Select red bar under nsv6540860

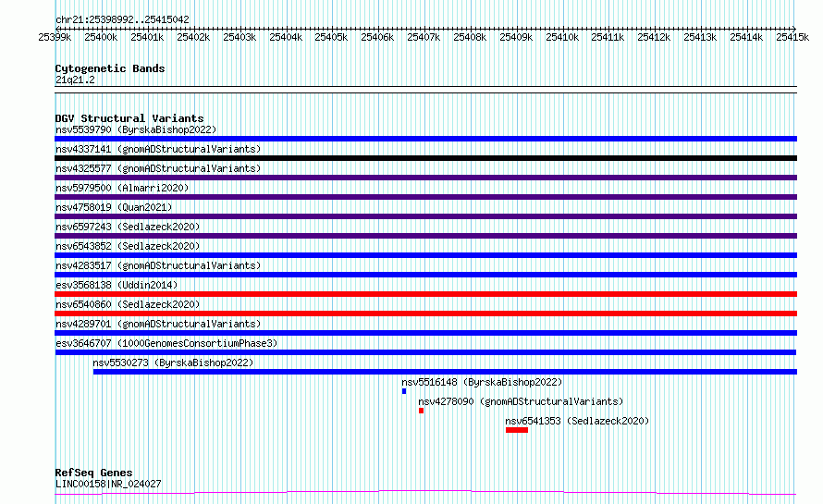(x=425, y=313)
